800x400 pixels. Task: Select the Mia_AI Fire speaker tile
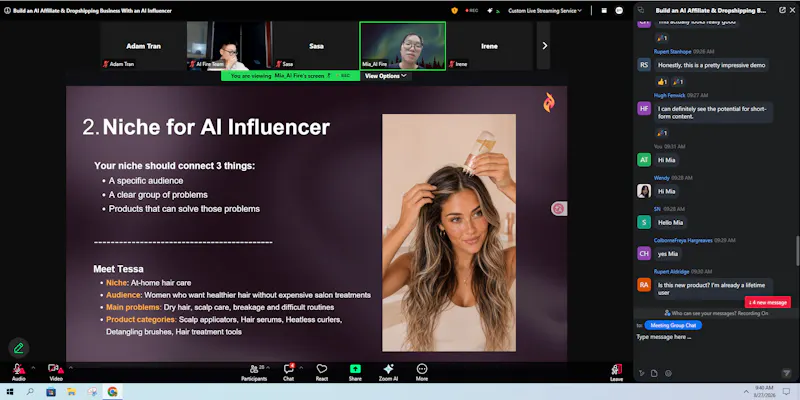click(x=403, y=45)
